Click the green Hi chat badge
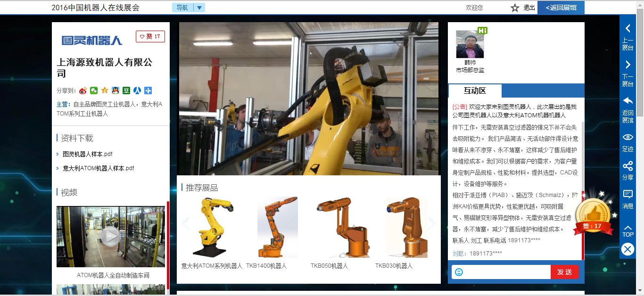 click(482, 31)
